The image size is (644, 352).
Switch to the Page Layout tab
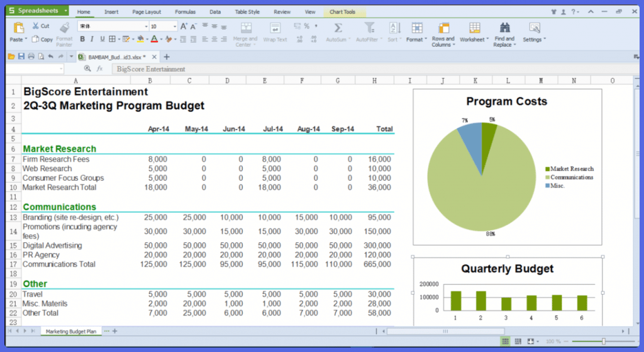pos(147,12)
